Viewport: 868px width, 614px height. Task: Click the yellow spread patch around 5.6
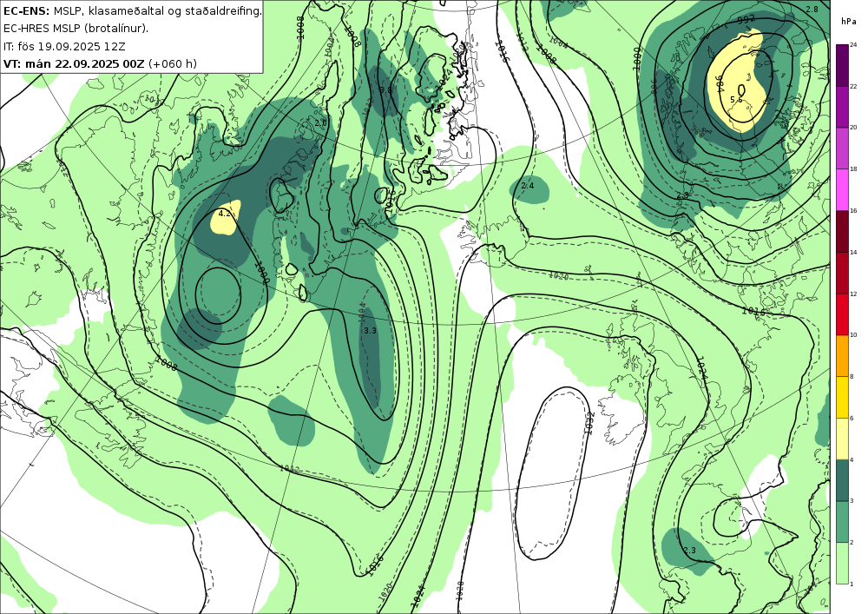point(739,83)
